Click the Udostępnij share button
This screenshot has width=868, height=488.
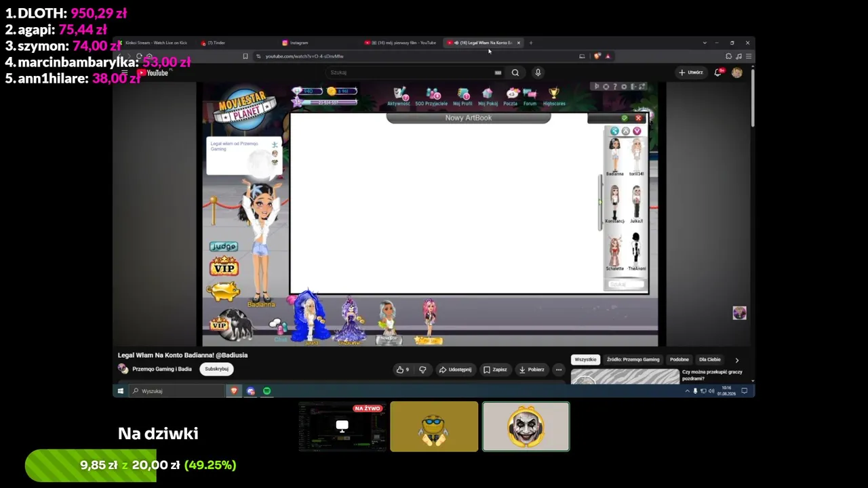point(455,369)
